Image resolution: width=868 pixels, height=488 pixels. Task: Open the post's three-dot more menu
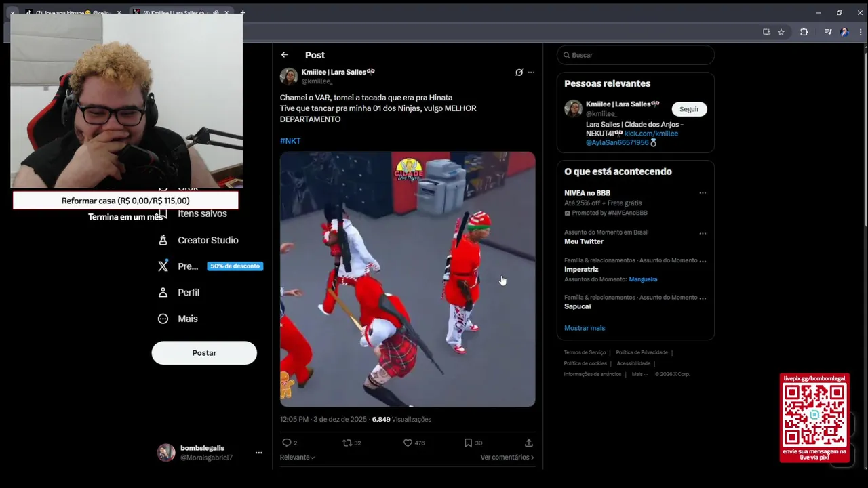531,73
